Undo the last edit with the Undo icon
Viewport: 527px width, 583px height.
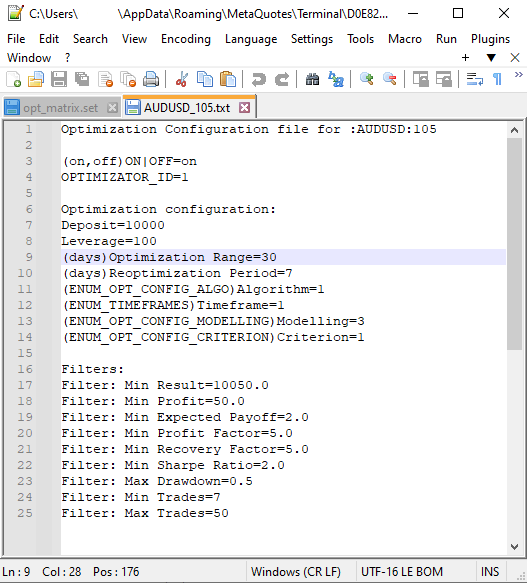(258, 79)
